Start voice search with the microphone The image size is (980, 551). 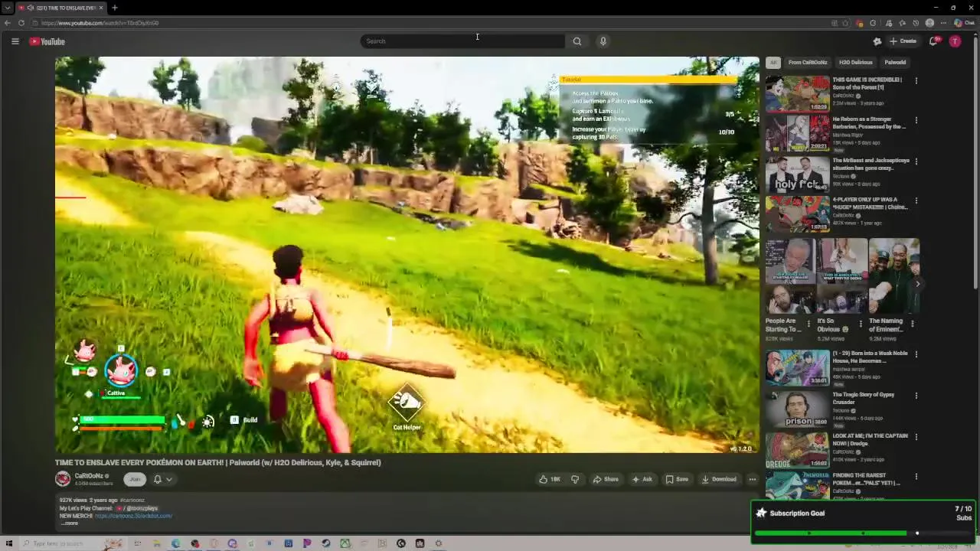(x=603, y=41)
